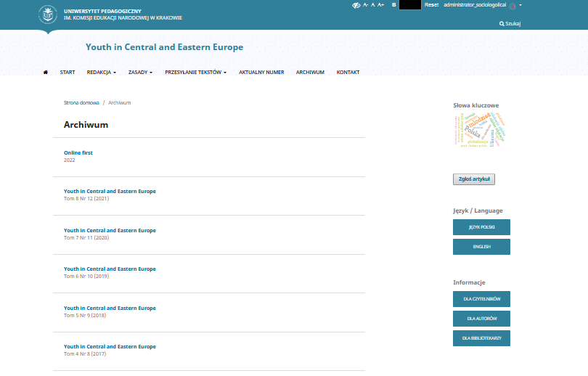Toggle bold text with B button

(x=393, y=5)
